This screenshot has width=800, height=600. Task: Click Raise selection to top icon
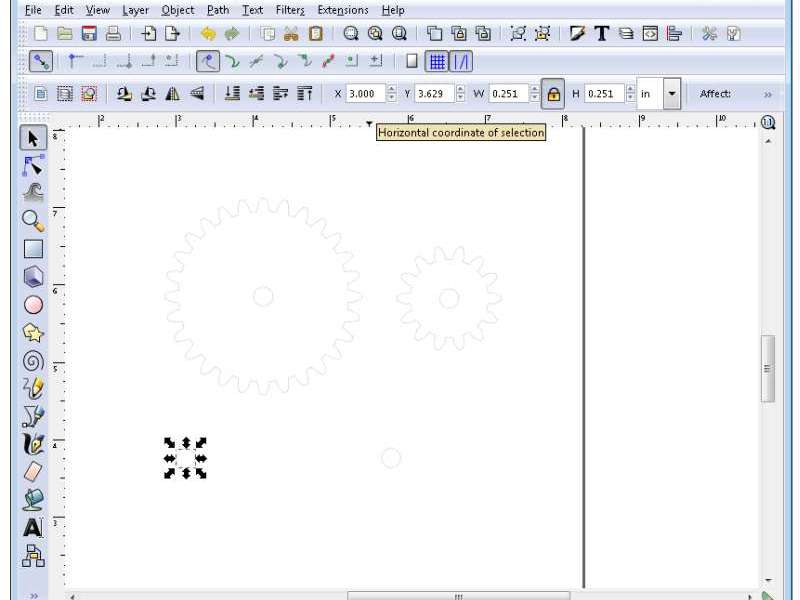coord(305,93)
